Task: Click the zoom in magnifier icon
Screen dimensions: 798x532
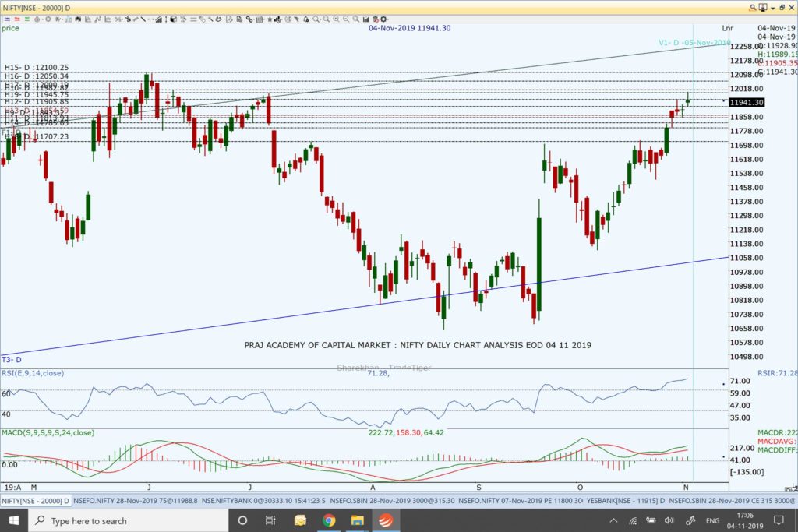Action: 336,19
